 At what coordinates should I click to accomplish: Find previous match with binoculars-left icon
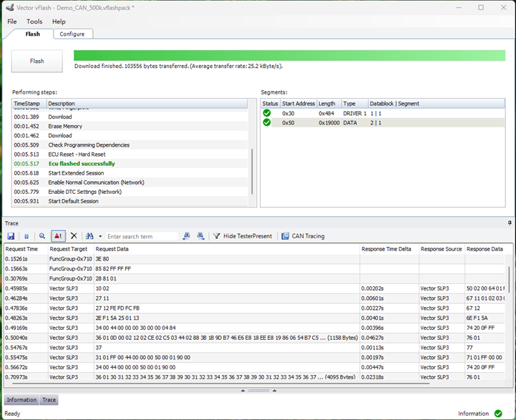(187, 236)
